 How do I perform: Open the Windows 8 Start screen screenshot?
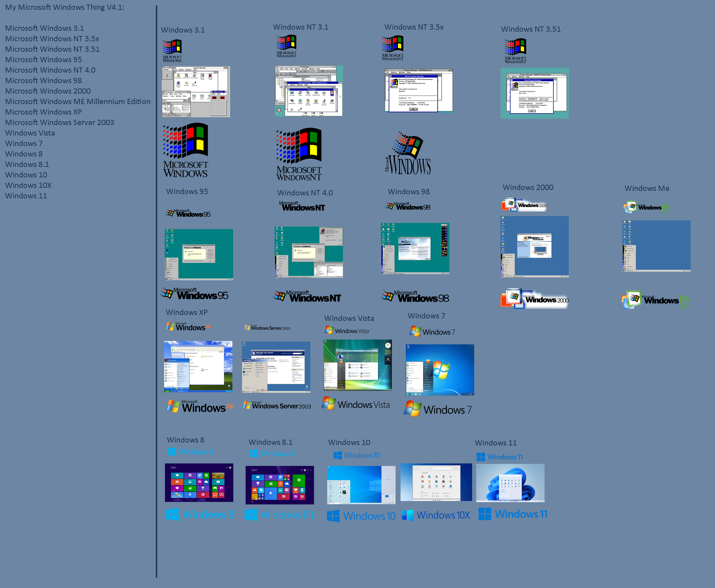click(199, 483)
